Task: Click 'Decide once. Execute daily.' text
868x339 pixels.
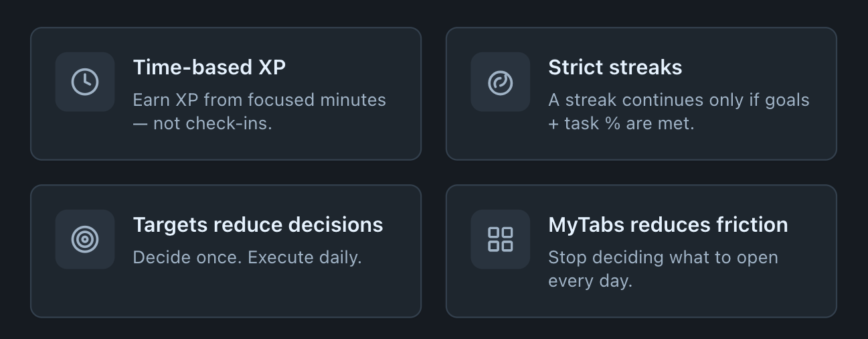Action: (247, 257)
